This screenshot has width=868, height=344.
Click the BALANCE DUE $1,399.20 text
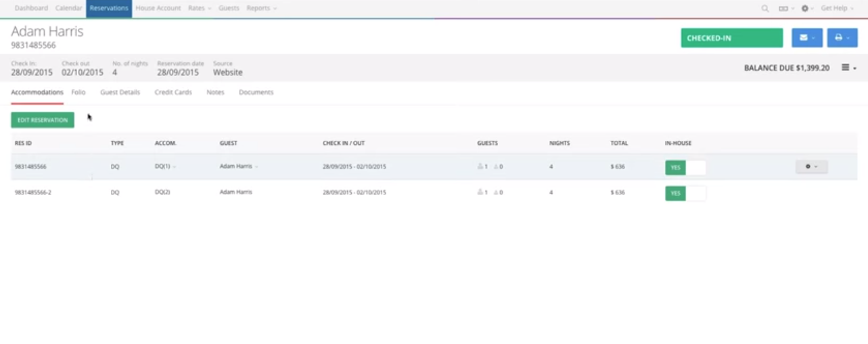point(787,68)
